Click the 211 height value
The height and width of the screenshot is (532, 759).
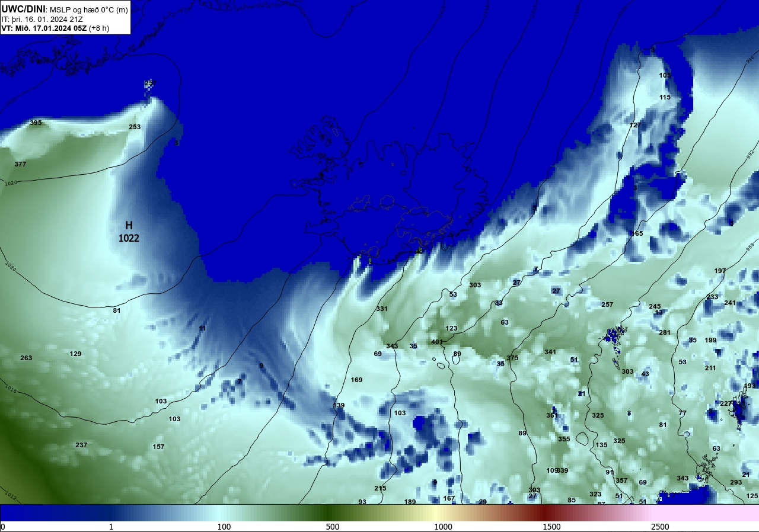pos(710,368)
